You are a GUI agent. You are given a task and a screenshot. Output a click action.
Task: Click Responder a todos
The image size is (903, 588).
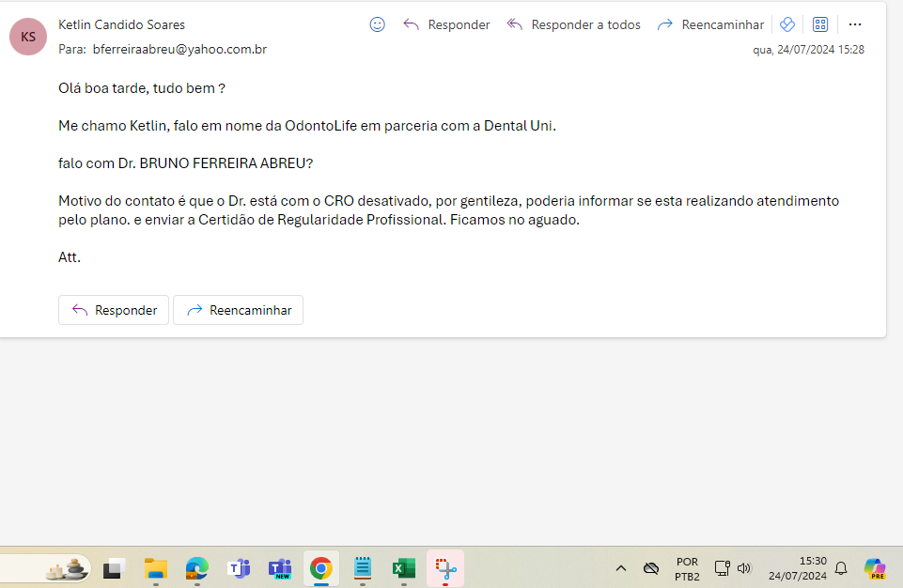(573, 24)
